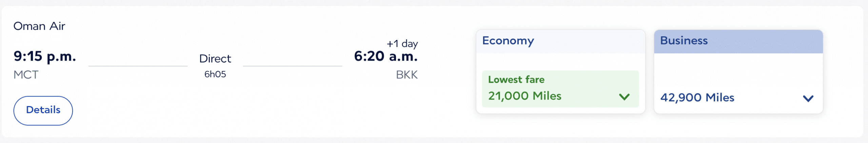
Task: Click the 21,000 Miles Economy price
Action: click(x=525, y=96)
